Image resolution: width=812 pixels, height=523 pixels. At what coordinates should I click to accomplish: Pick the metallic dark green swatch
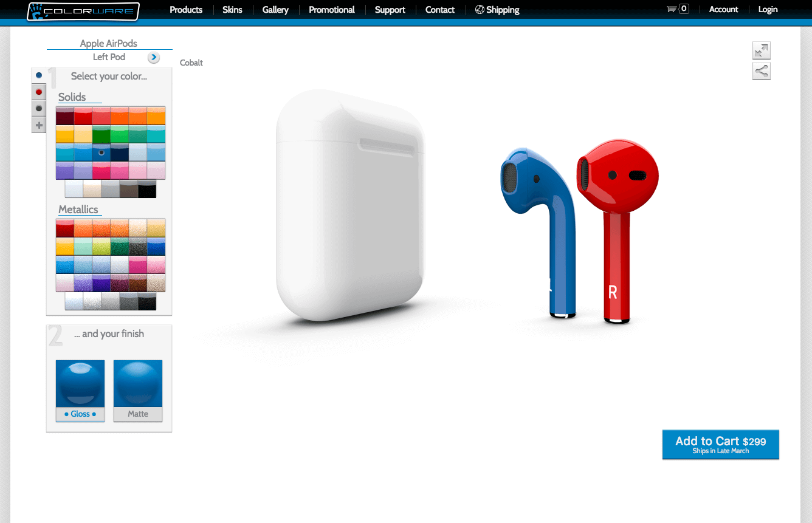point(120,247)
